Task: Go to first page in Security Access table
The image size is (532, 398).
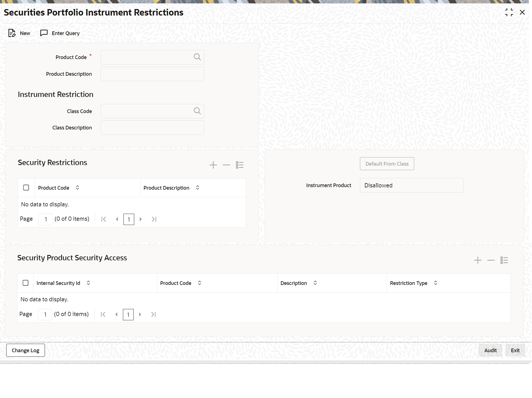Action: [x=103, y=314]
